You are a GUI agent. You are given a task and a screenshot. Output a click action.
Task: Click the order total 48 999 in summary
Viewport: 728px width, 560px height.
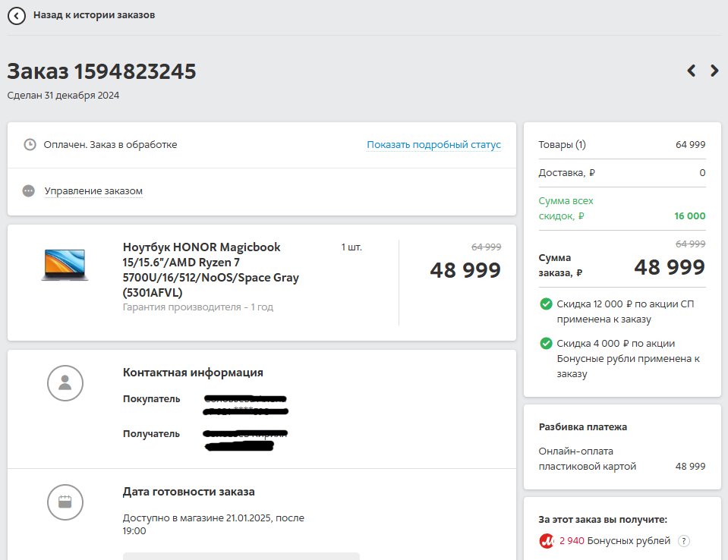670,267
